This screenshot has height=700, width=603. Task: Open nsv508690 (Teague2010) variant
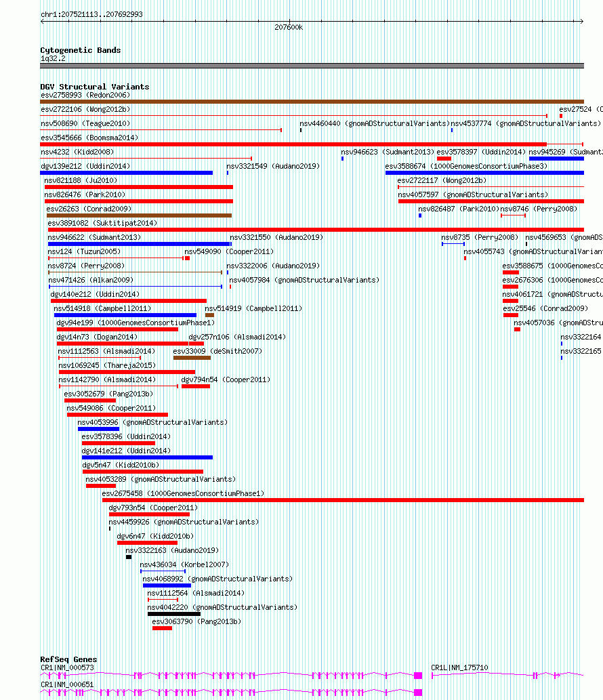click(x=85, y=123)
